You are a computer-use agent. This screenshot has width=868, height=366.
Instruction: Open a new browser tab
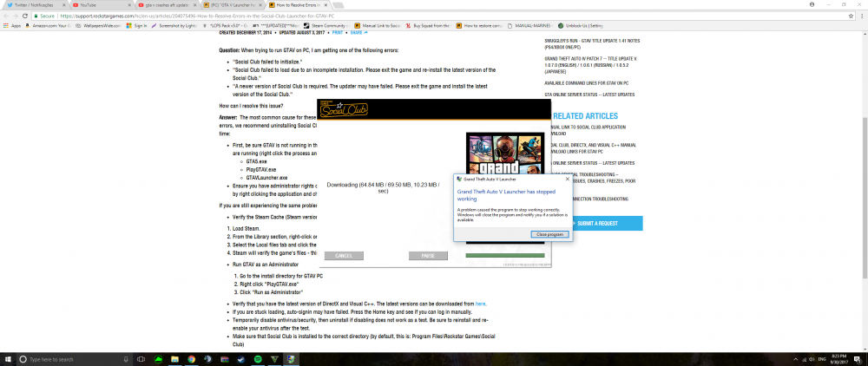coord(338,5)
